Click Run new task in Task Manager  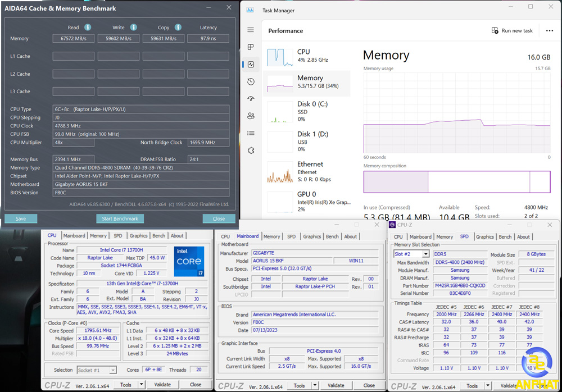pos(512,31)
